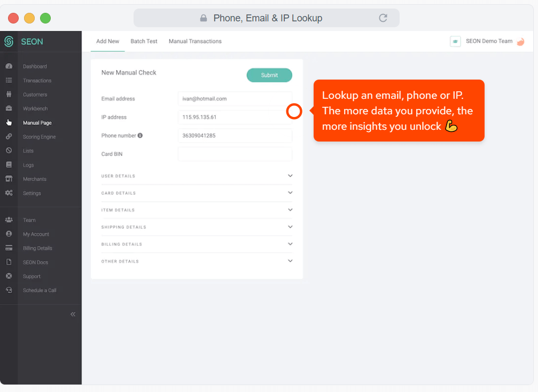Image resolution: width=538 pixels, height=392 pixels.
Task: Click the Email address input field
Action: click(x=235, y=99)
